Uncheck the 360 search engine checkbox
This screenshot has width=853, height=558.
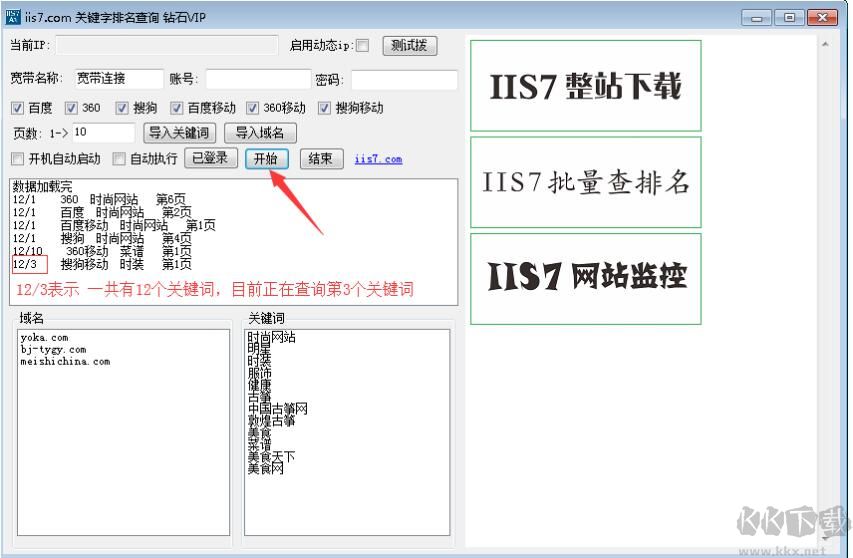click(x=71, y=108)
